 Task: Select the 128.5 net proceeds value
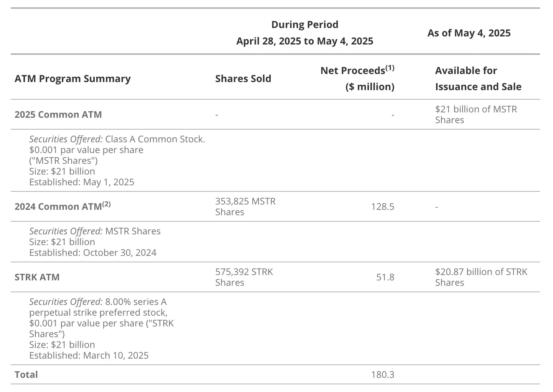point(382,207)
